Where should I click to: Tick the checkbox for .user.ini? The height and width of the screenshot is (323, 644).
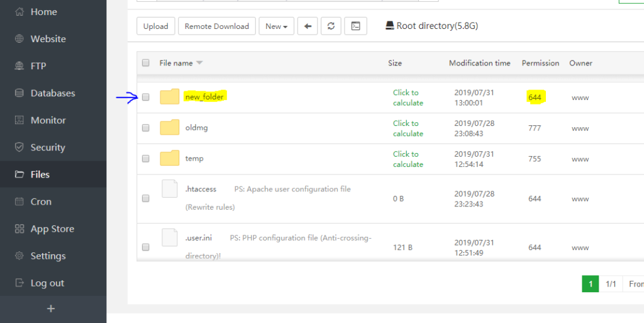click(x=146, y=247)
